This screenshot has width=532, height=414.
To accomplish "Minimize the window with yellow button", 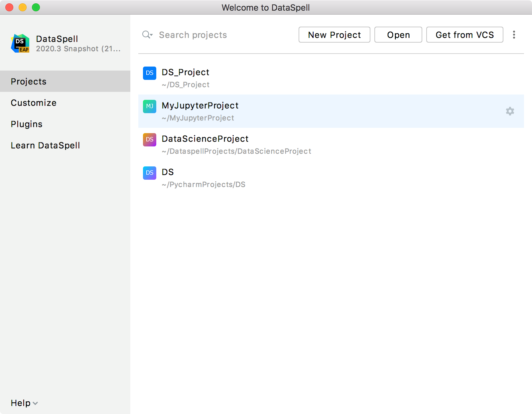I will click(x=23, y=7).
